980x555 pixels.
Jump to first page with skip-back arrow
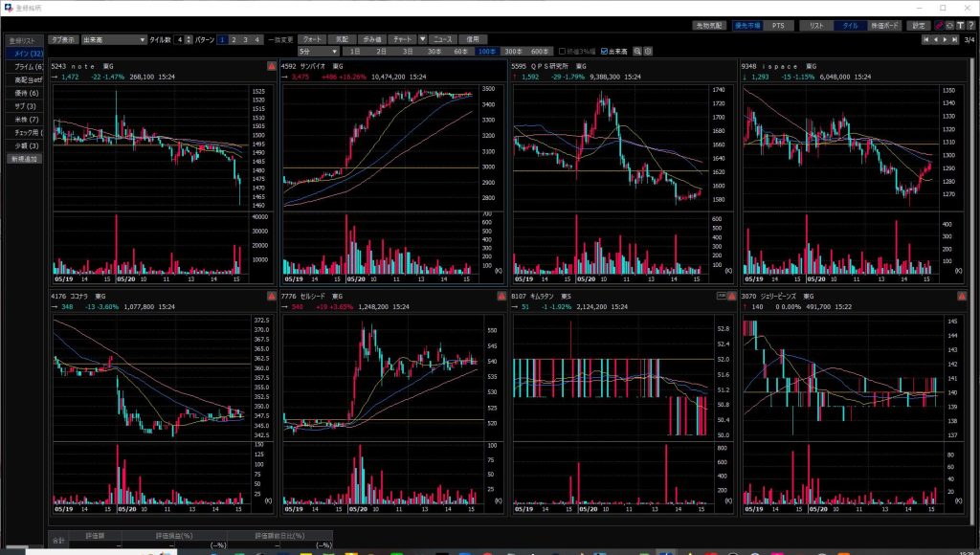(925, 39)
